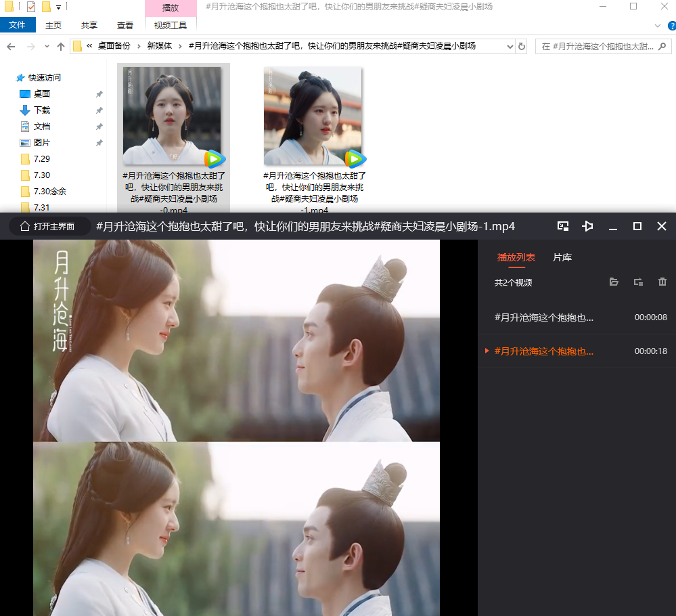The image size is (676, 616).
Task: Pin the player window on top
Action: 587,226
